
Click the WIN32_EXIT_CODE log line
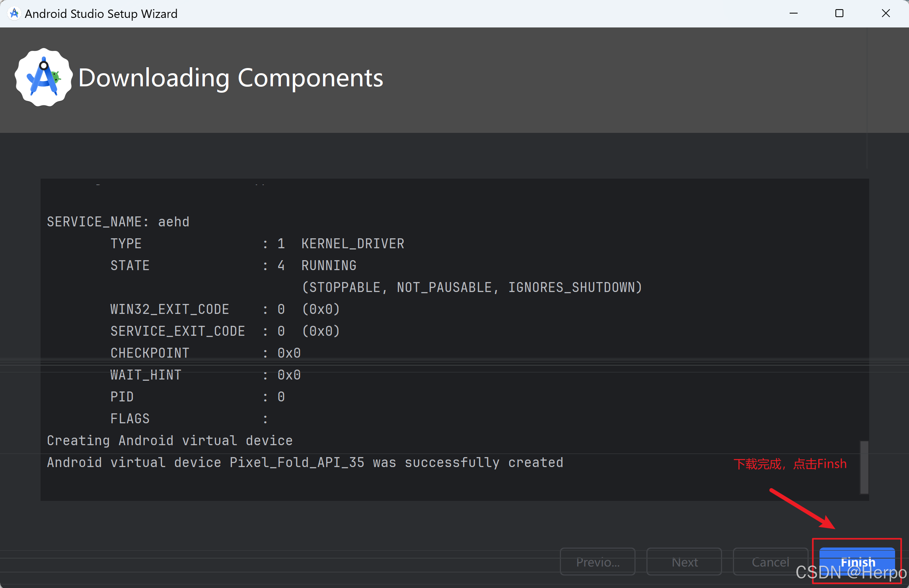coord(225,309)
